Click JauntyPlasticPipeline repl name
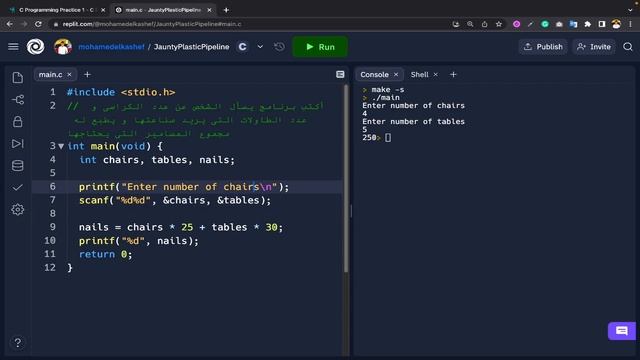 [x=191, y=47]
